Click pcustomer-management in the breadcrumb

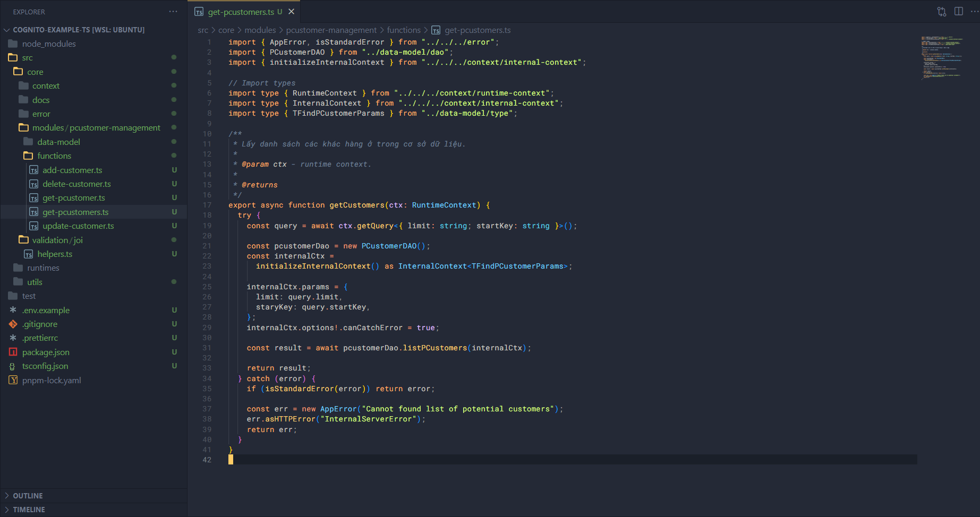(331, 30)
